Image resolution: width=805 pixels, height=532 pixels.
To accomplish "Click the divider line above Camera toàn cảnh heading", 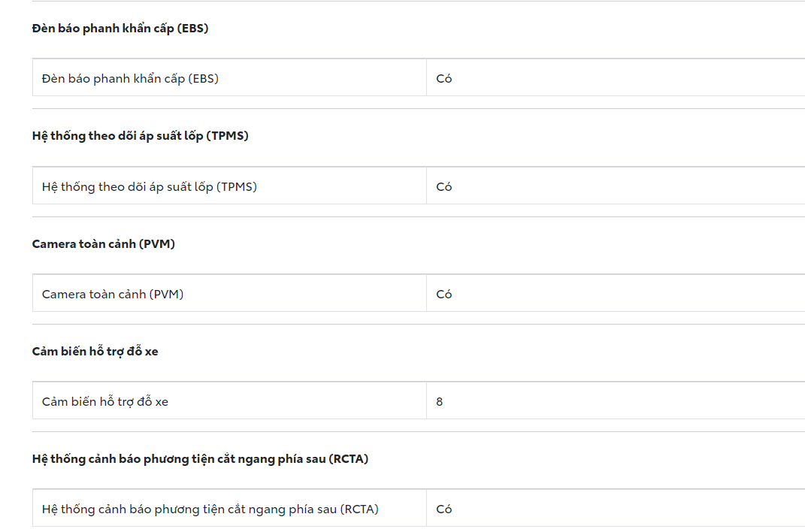I will [x=418, y=217].
